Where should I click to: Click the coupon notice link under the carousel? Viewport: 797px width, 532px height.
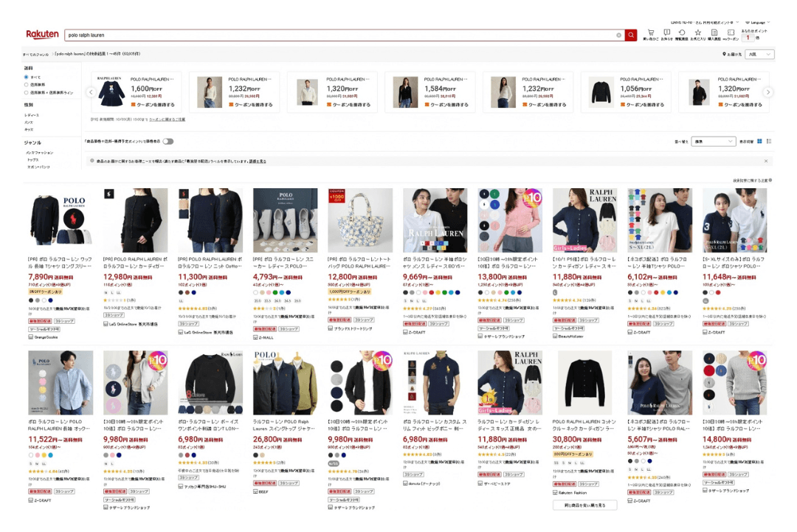click(168, 120)
